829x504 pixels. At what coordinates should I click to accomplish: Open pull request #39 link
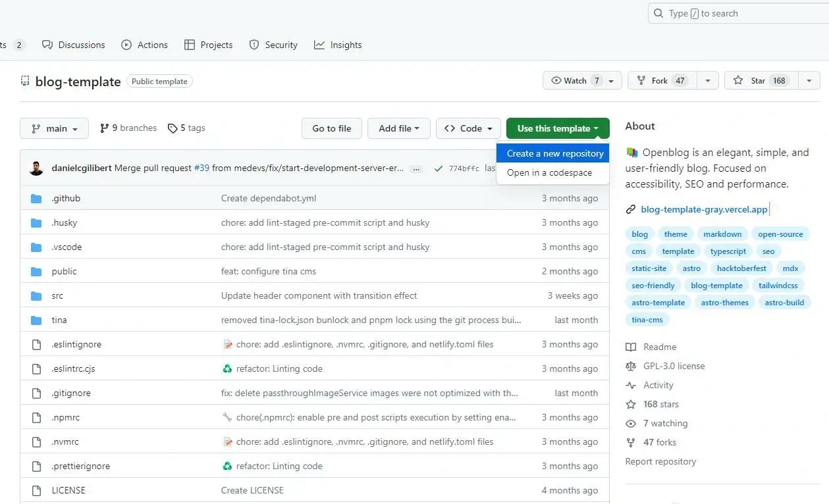[x=201, y=168]
